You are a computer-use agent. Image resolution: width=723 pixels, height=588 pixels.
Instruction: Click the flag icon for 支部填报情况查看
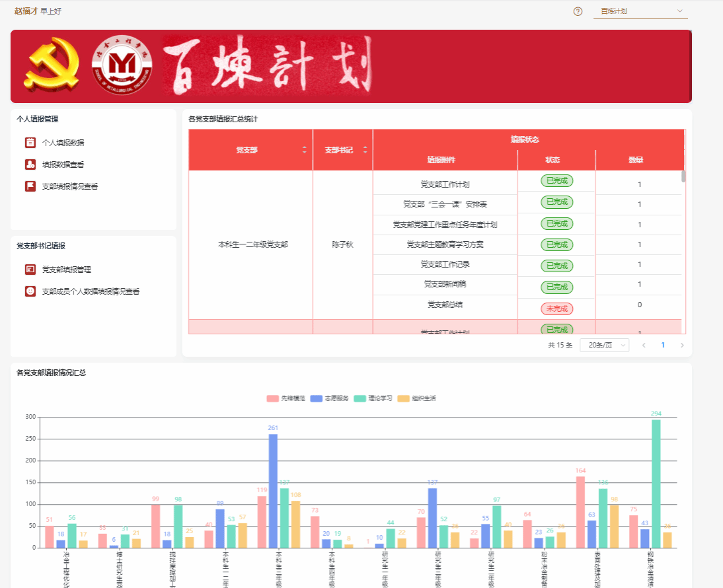(30, 186)
